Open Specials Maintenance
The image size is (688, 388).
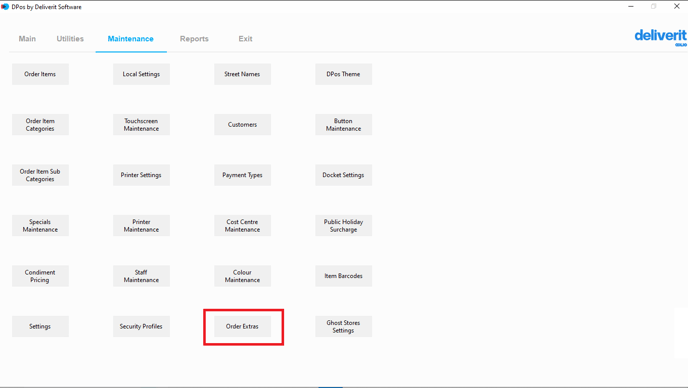[40, 226]
